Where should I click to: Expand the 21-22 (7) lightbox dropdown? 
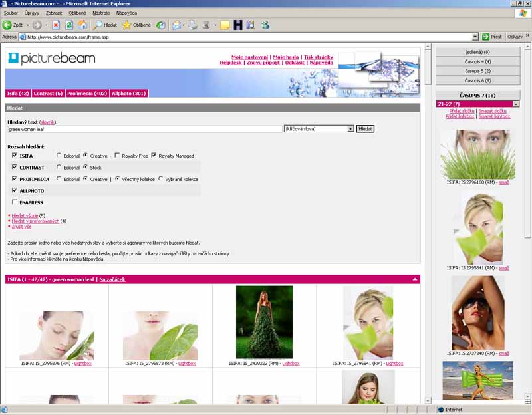tap(516, 104)
